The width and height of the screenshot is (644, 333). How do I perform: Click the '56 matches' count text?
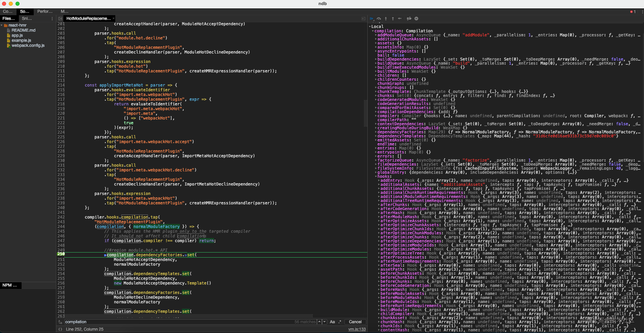coord(305,322)
